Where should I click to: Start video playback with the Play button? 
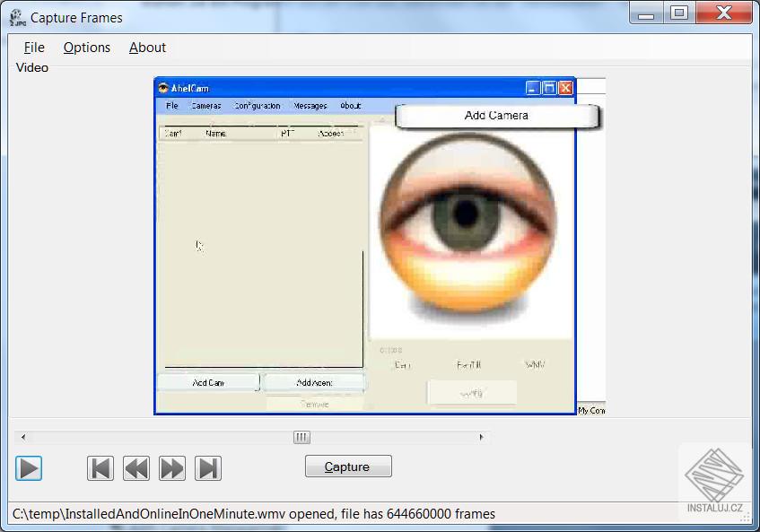coord(29,468)
